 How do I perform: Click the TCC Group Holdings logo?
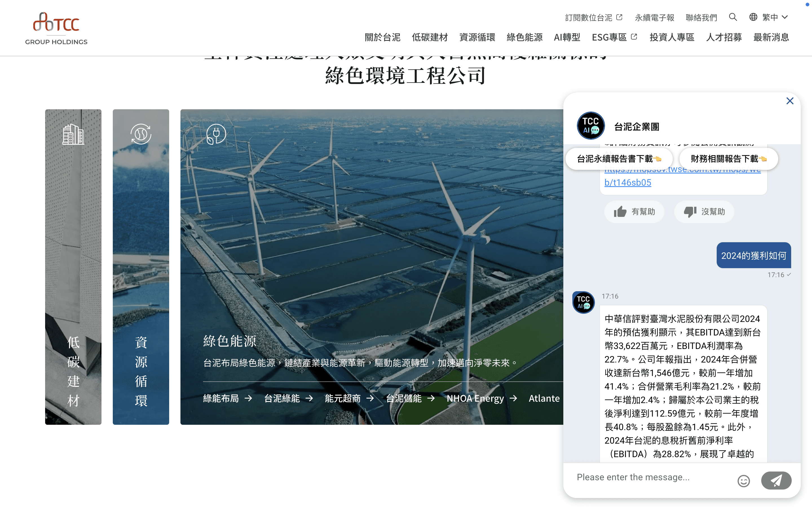point(56,28)
